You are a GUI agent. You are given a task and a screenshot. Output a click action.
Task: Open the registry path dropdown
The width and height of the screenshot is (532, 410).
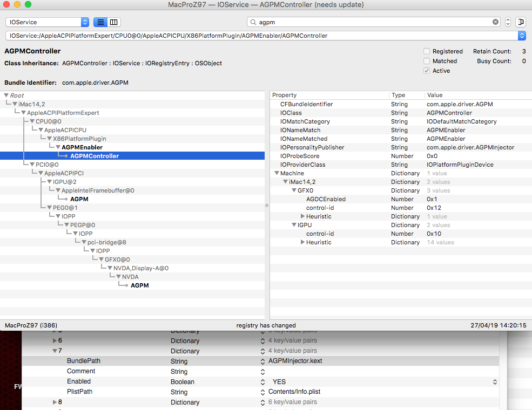point(522,36)
